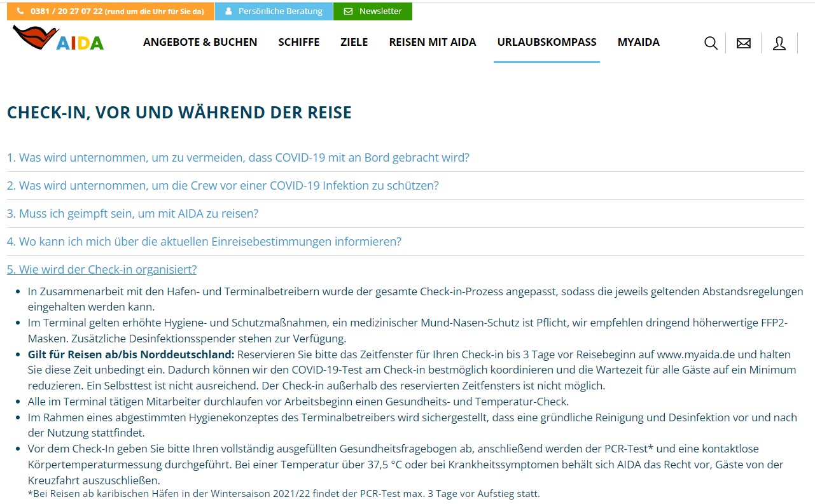Open the Angebote & Buchen menu
815x504 pixels.
tap(200, 42)
